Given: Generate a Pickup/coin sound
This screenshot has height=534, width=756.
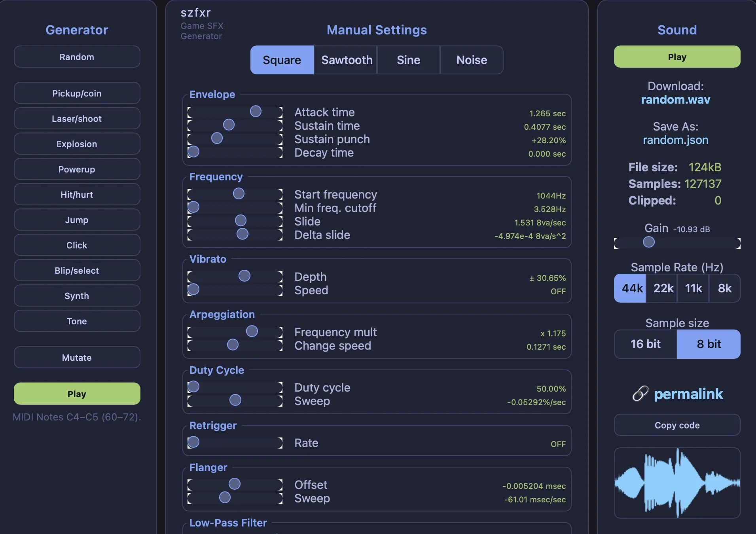Looking at the screenshot, I should point(77,93).
